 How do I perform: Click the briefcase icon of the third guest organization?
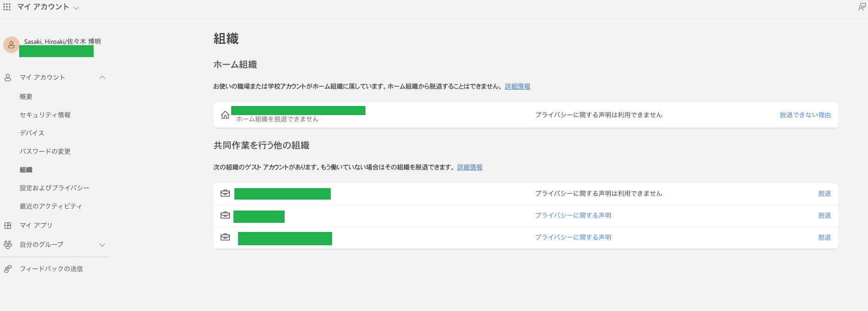(225, 237)
